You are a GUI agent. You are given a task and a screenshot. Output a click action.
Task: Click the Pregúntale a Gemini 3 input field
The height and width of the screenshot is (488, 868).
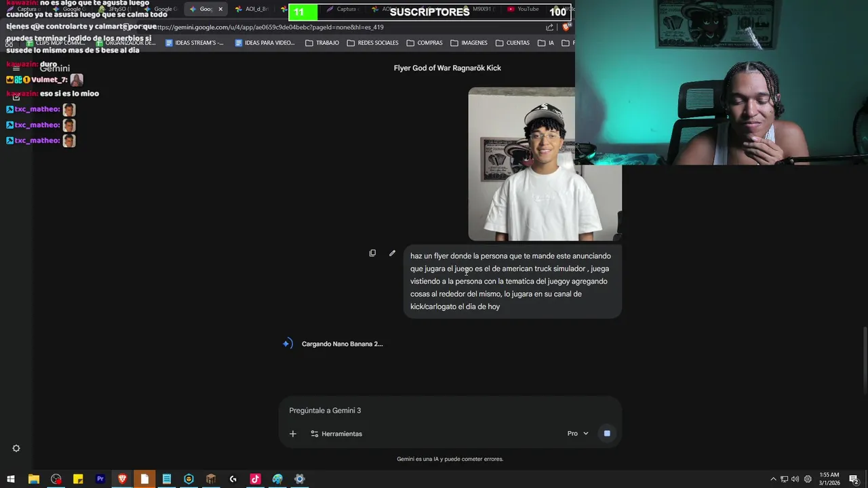pyautogui.click(x=450, y=411)
